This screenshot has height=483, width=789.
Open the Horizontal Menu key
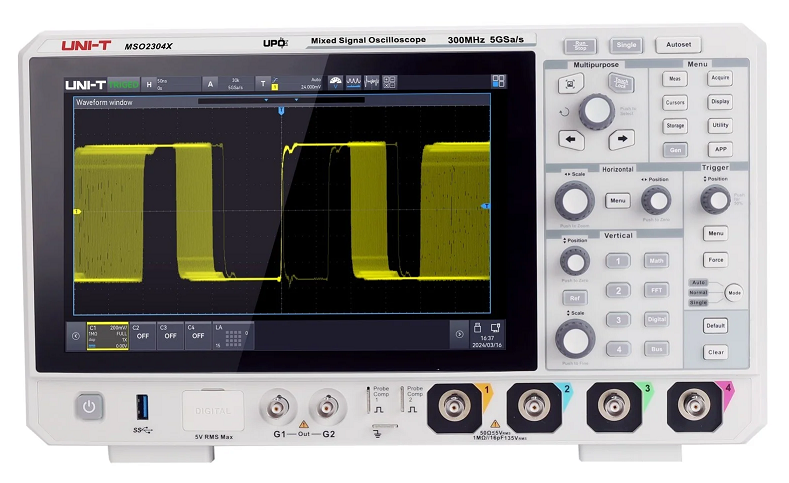(x=618, y=201)
